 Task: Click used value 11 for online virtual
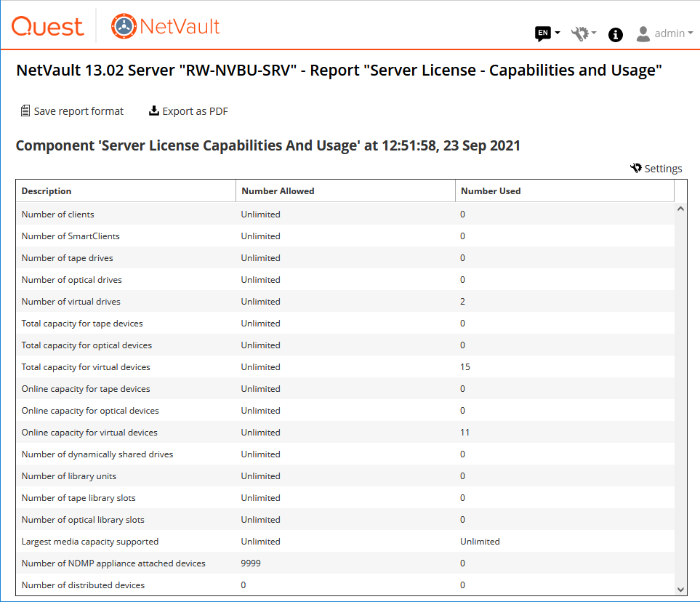[464, 433]
